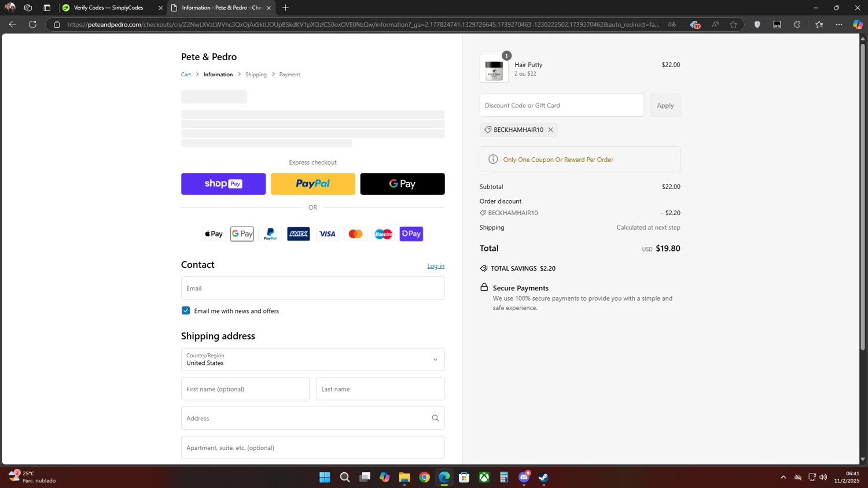Image resolution: width=868 pixels, height=488 pixels.
Task: Click the read aloud icon
Action: pyautogui.click(x=715, y=24)
